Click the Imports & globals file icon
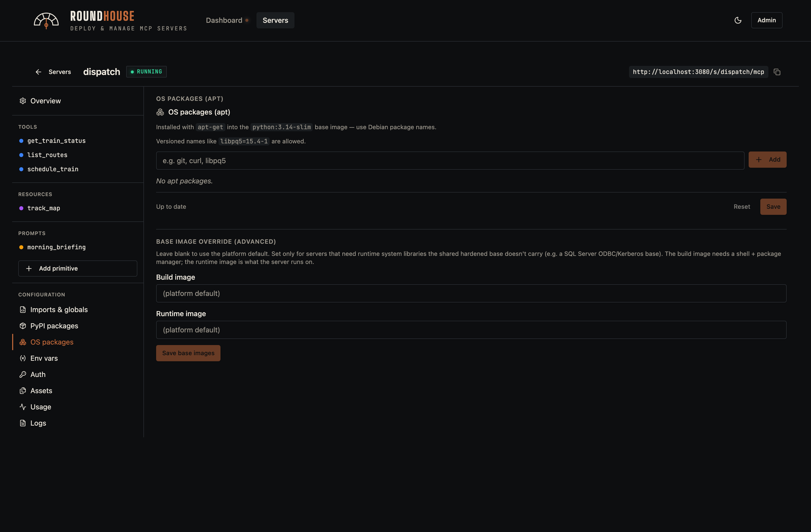This screenshot has height=532, width=811. tap(23, 310)
